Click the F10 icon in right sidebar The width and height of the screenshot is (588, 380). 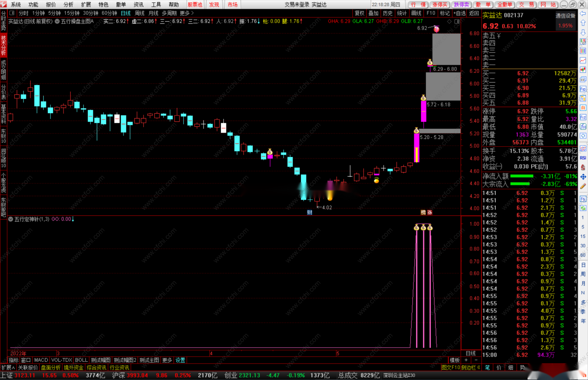pos(583,89)
